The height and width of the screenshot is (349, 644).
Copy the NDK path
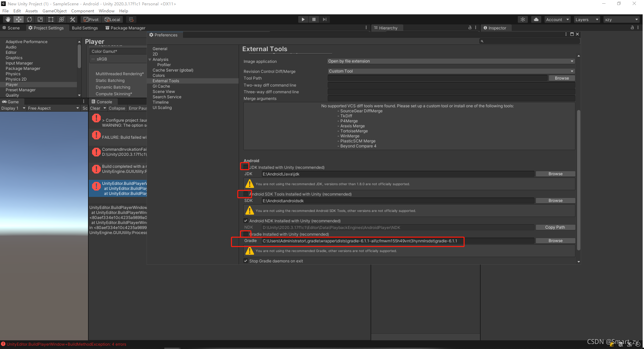(x=555, y=227)
